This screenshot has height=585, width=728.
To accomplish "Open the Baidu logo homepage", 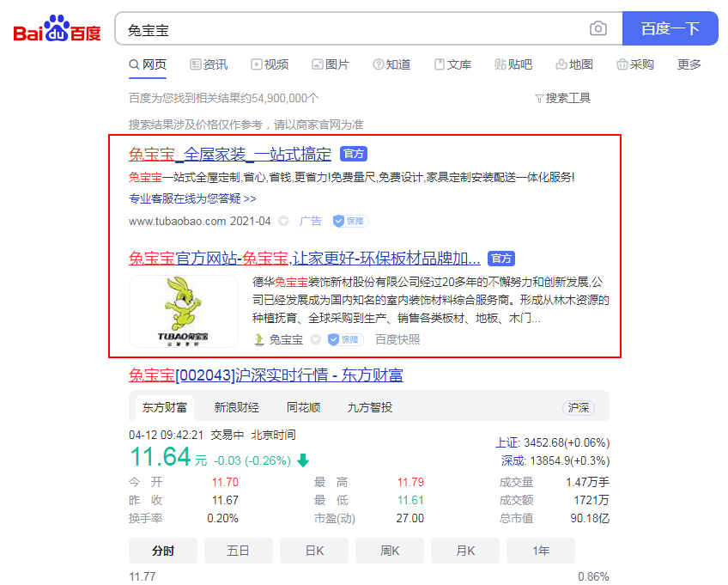I will pyautogui.click(x=57, y=29).
